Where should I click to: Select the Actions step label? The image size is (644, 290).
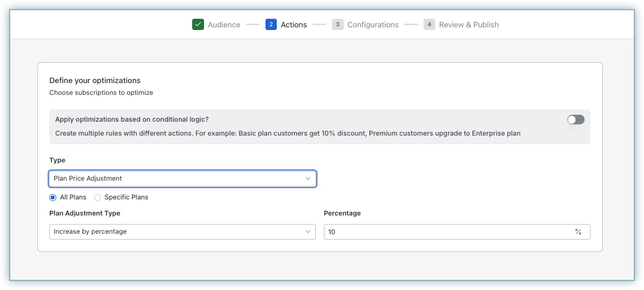tap(294, 25)
